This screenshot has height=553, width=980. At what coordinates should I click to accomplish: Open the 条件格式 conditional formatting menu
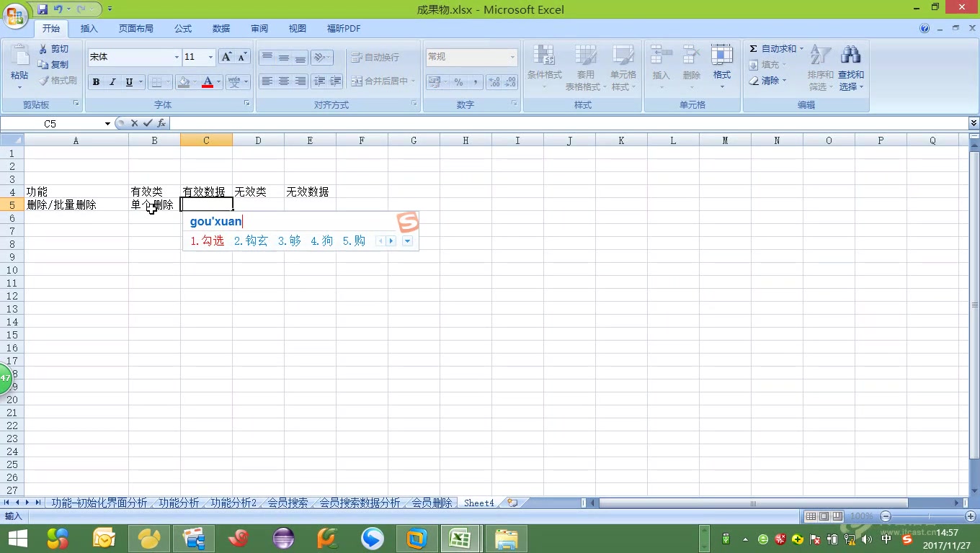pyautogui.click(x=543, y=65)
